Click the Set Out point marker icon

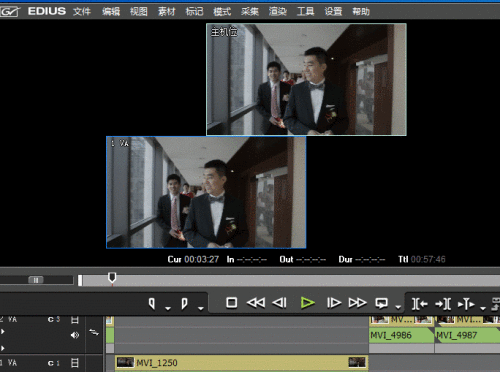pos(184,303)
